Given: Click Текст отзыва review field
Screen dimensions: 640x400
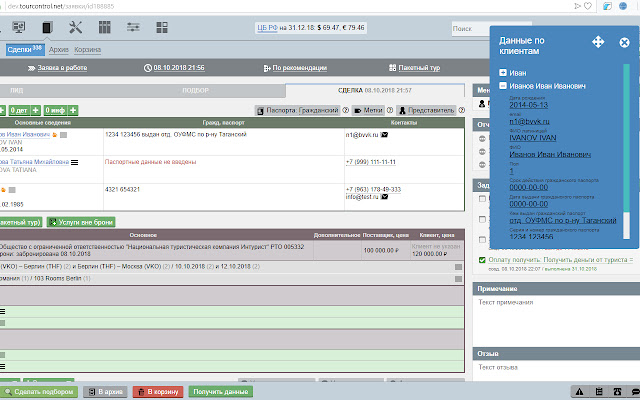Looking at the screenshot, I should point(556,370).
